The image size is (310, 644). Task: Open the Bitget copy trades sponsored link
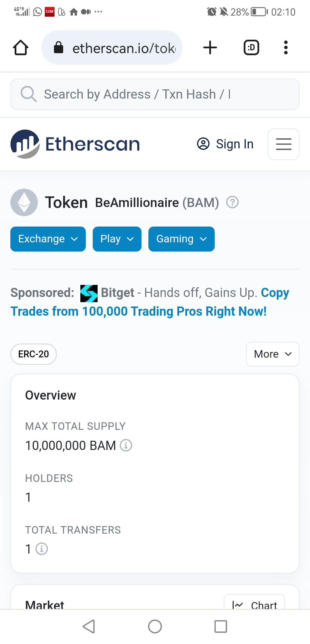point(138,311)
